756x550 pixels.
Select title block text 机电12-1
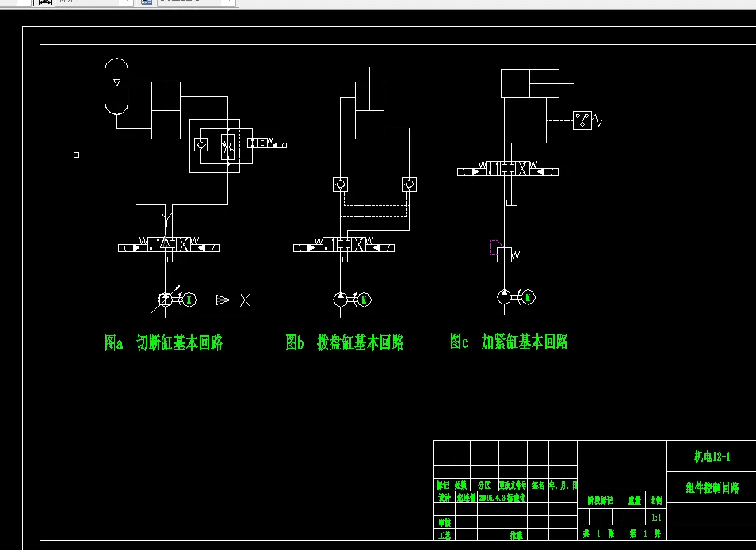(x=712, y=456)
